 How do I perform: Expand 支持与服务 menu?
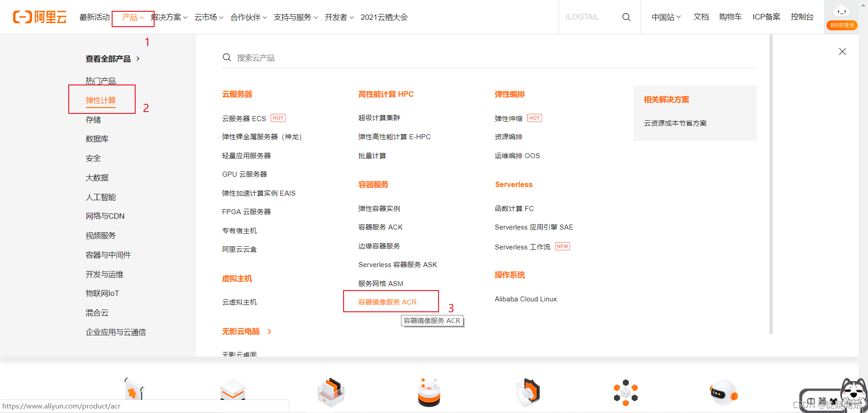point(296,17)
